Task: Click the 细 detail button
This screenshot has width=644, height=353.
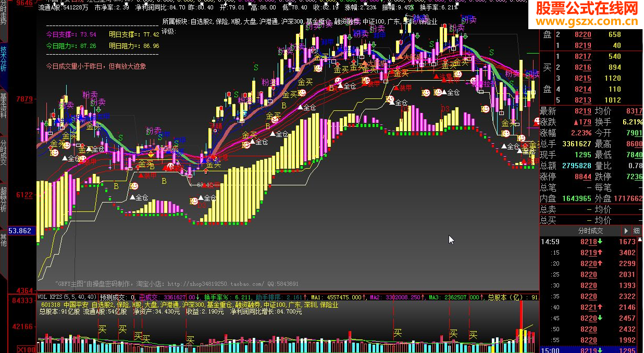Action: pos(637,231)
